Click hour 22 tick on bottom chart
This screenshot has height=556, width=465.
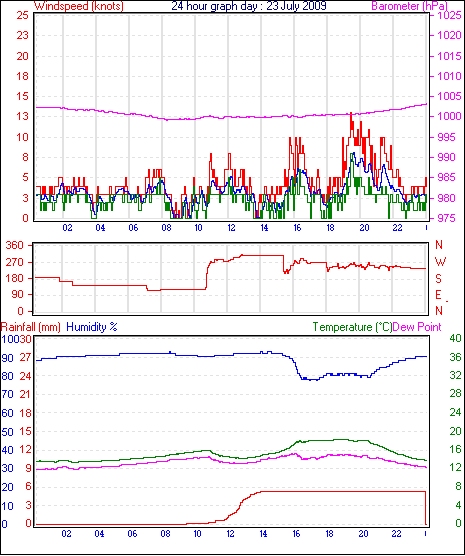coord(396,533)
